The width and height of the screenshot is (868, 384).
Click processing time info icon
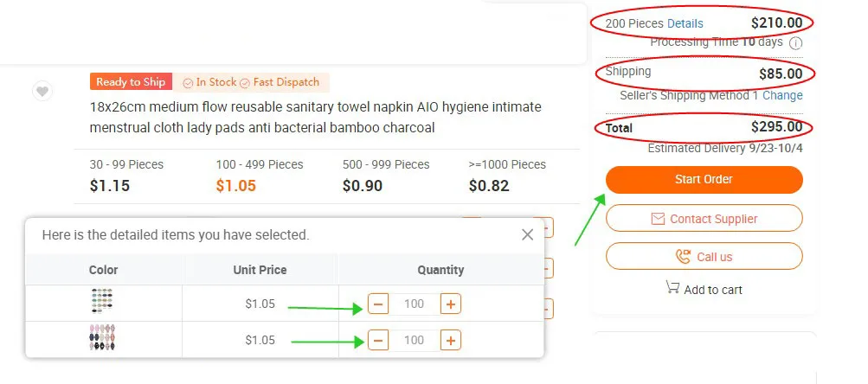pyautogui.click(x=795, y=43)
